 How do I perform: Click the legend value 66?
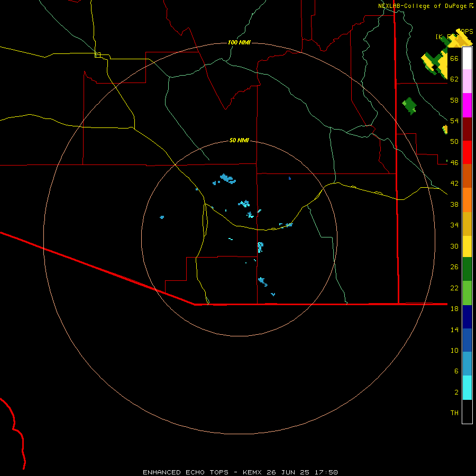454,58
